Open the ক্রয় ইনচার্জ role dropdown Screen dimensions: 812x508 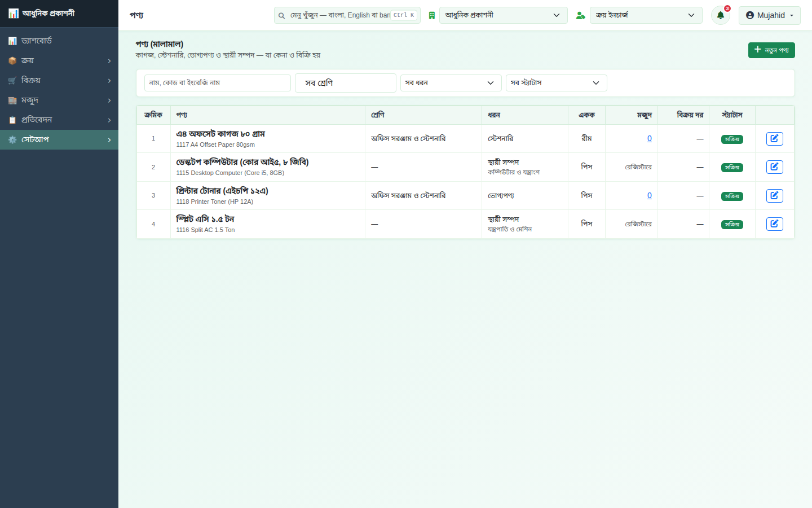(646, 15)
